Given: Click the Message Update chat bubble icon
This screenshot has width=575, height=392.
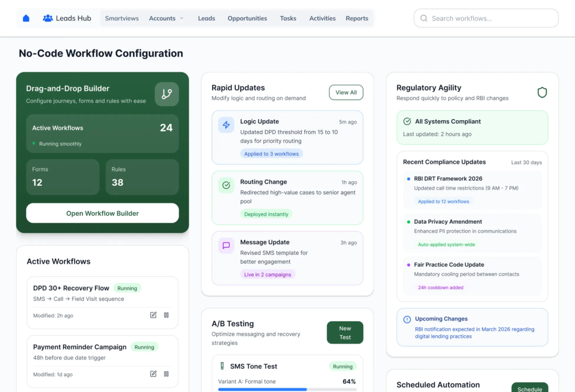Looking at the screenshot, I should [x=226, y=245].
